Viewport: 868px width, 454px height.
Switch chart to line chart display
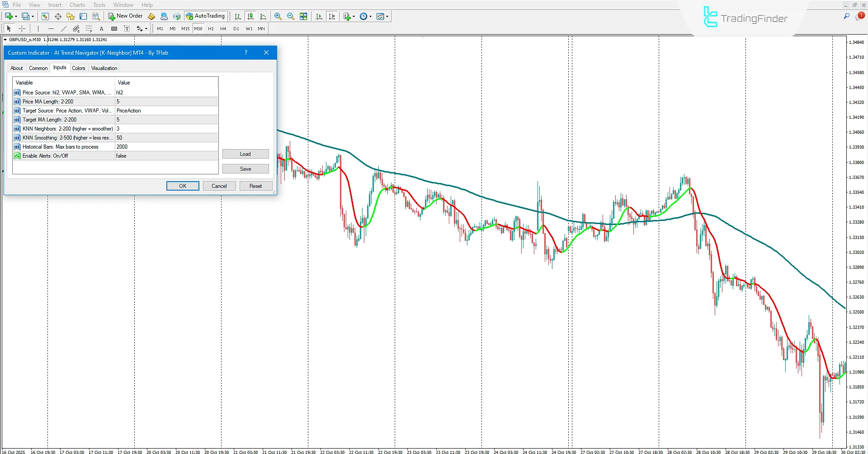coord(264,16)
